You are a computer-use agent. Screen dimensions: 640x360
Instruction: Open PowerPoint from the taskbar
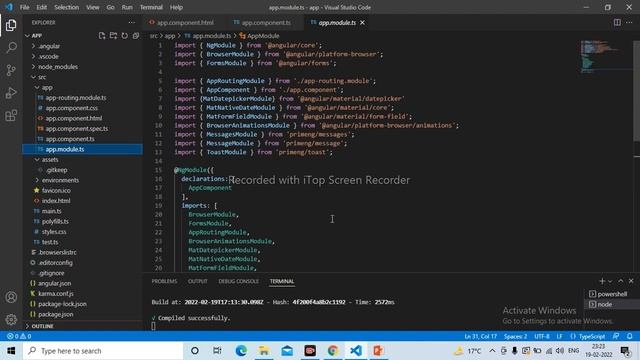[x=378, y=351]
